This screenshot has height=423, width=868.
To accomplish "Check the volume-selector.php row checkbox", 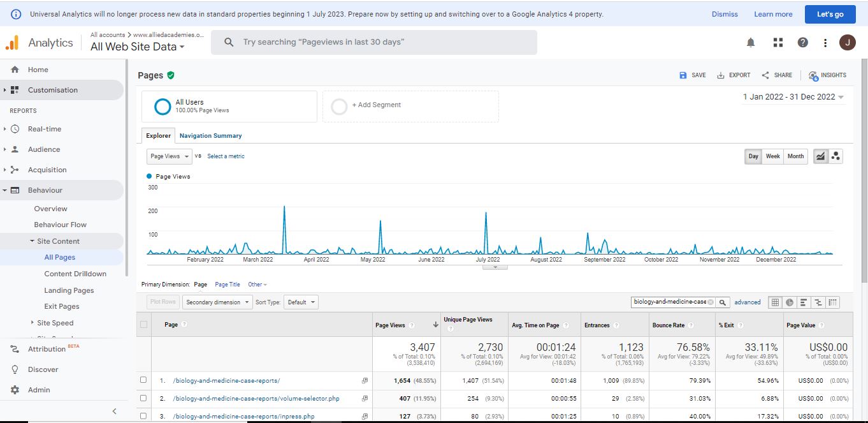I will coord(143,398).
